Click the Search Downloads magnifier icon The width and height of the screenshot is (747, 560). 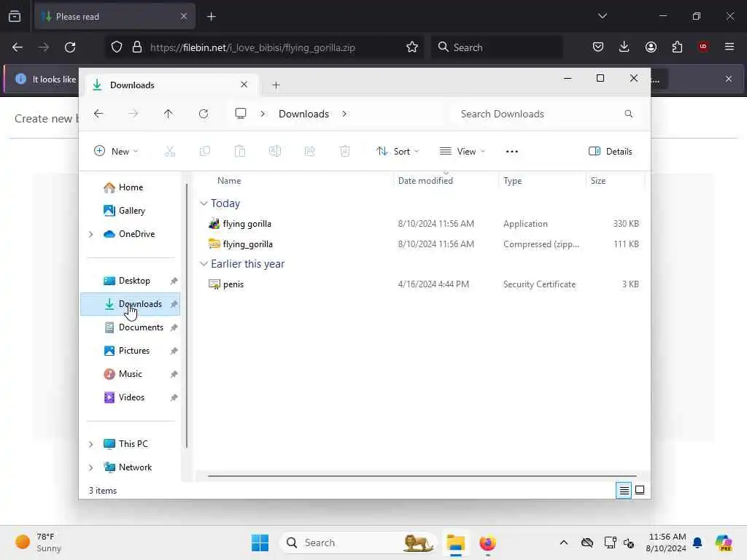tap(629, 114)
